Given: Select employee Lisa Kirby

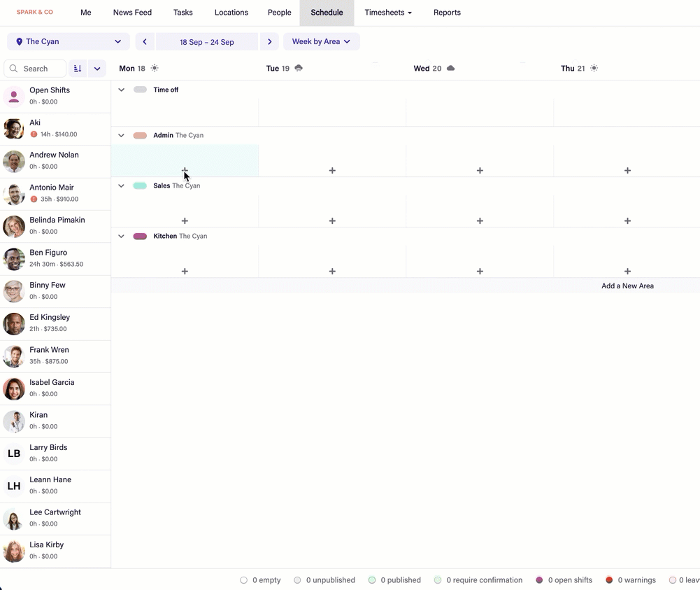Looking at the screenshot, I should coord(55,551).
